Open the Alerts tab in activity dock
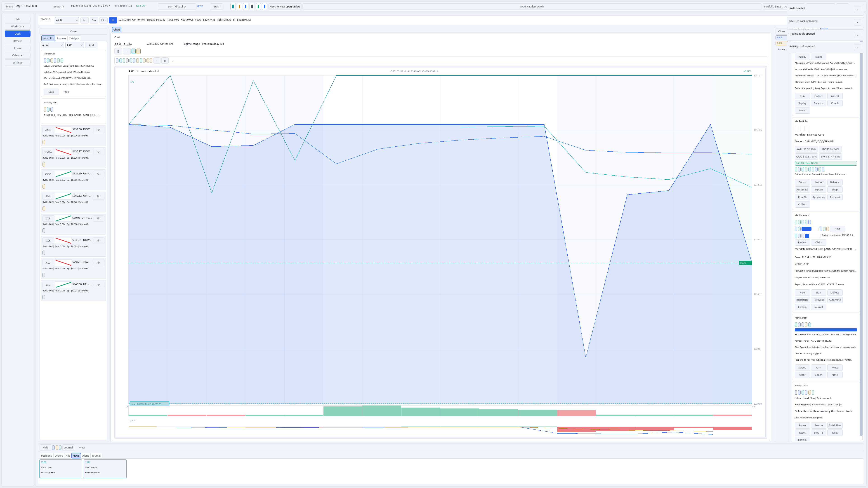Image resolution: width=868 pixels, height=488 pixels. pos(86,456)
